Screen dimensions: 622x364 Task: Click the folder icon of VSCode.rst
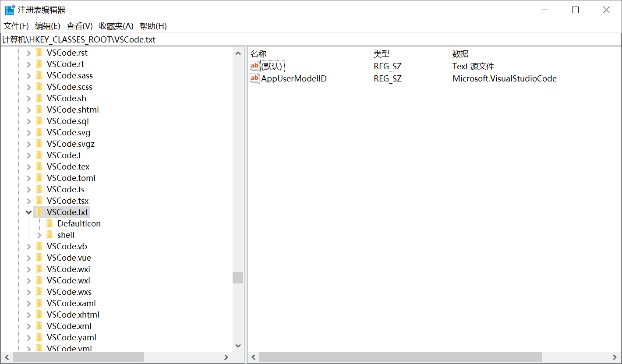click(x=39, y=53)
